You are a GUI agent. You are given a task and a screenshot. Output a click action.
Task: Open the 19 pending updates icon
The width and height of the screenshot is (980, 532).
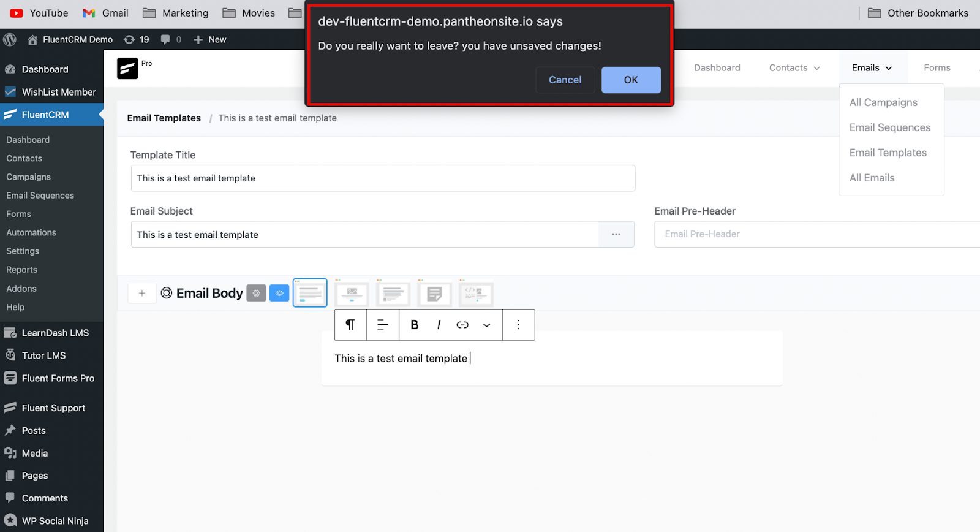(x=137, y=39)
